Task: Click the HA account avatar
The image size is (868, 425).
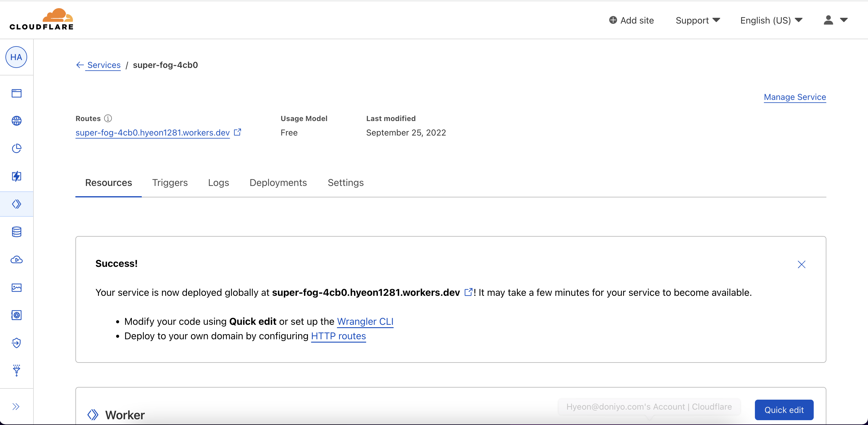Action: pos(16,57)
